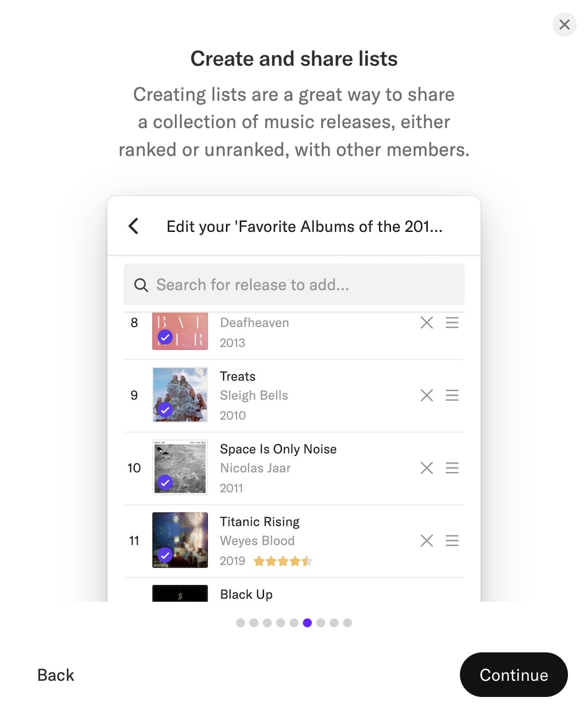Viewport: 588px width, 712px height.
Task: Remove Space Is Only Noise from list
Action: 427,468
